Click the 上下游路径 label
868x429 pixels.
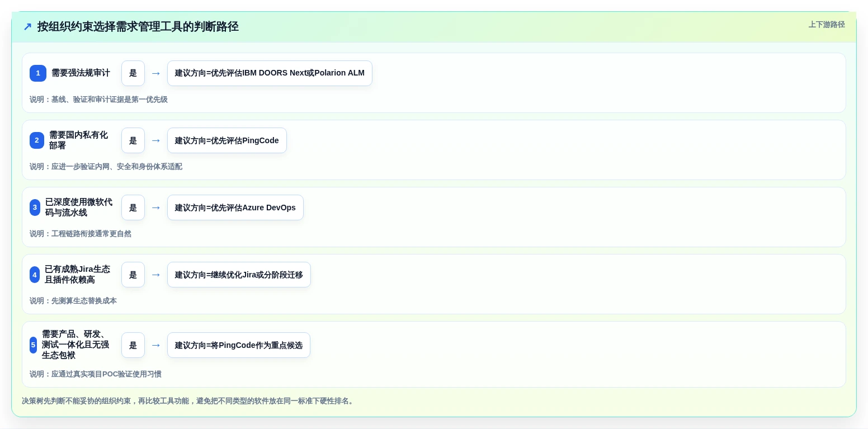coord(827,25)
